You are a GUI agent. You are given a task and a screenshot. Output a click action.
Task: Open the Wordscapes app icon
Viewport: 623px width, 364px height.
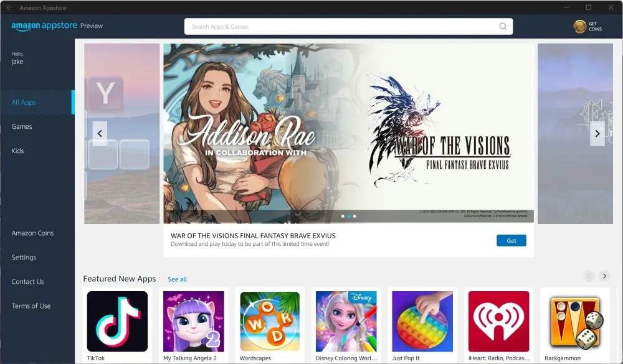click(x=270, y=321)
